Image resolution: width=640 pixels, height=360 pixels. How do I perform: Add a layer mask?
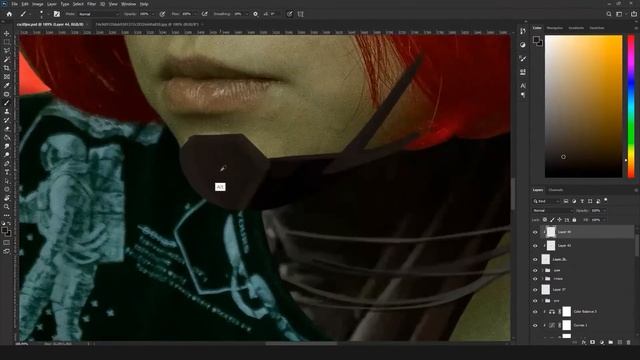(593, 342)
